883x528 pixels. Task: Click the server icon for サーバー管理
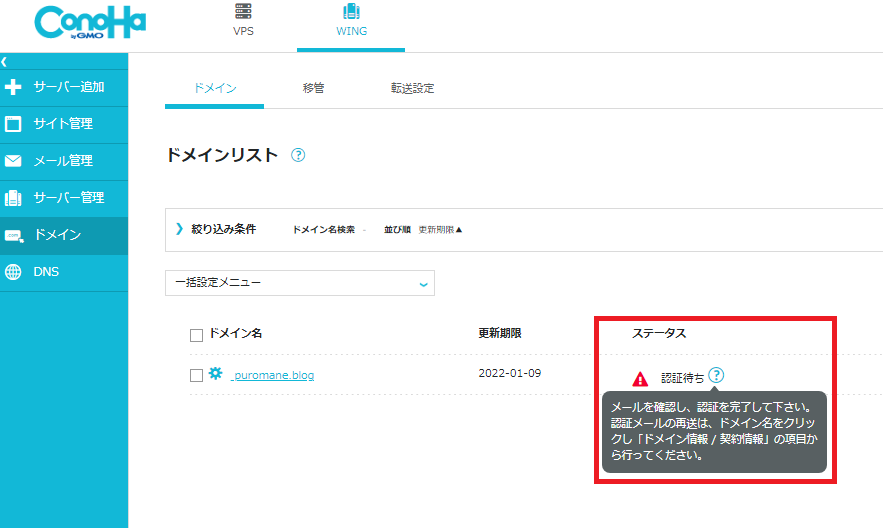pos(12,198)
